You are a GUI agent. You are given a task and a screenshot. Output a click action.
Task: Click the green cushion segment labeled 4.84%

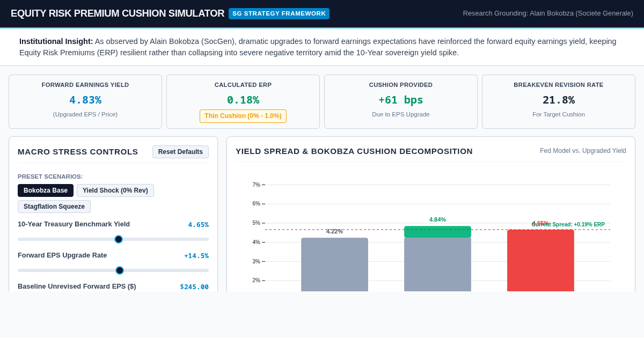click(x=437, y=232)
